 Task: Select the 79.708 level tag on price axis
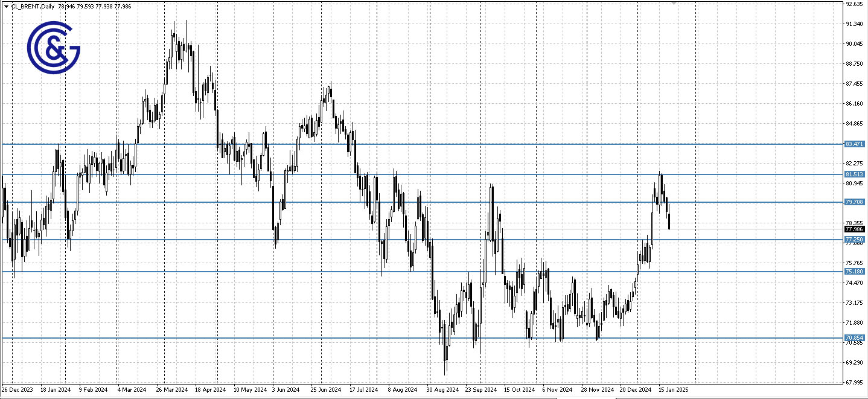[x=854, y=202]
